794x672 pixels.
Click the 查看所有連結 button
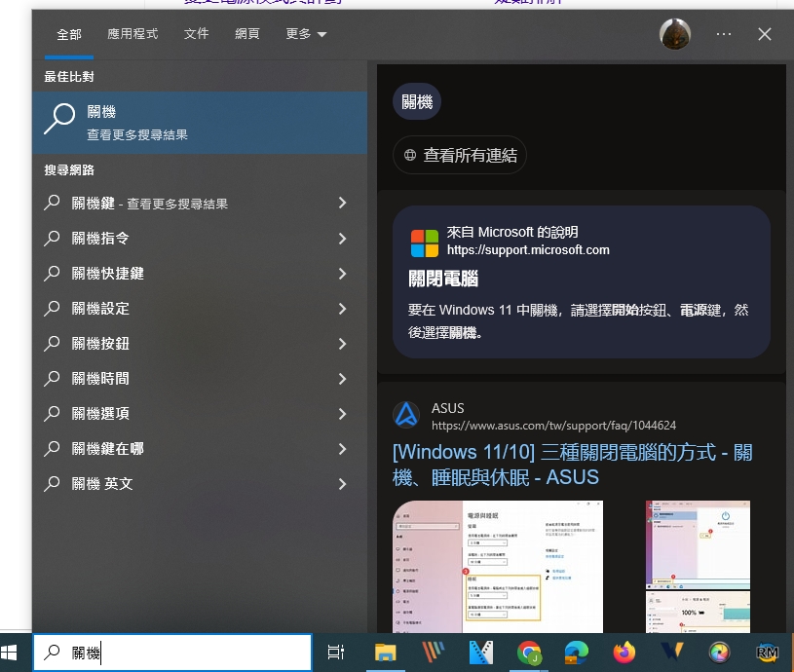tap(460, 155)
